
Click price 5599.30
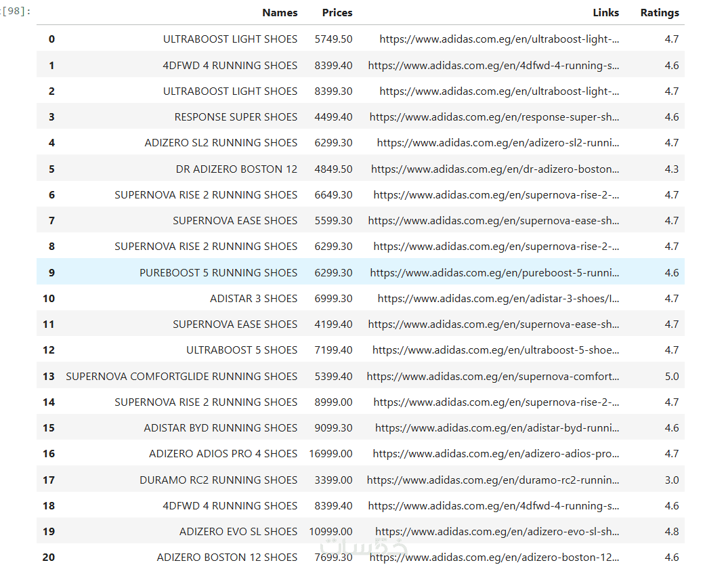(333, 221)
